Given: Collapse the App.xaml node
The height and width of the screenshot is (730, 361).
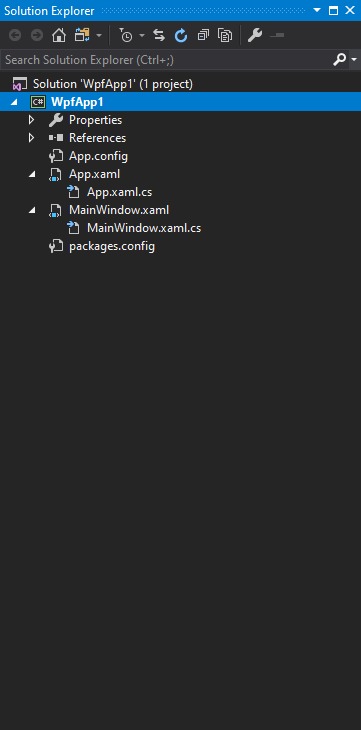Looking at the screenshot, I should click(32, 175).
